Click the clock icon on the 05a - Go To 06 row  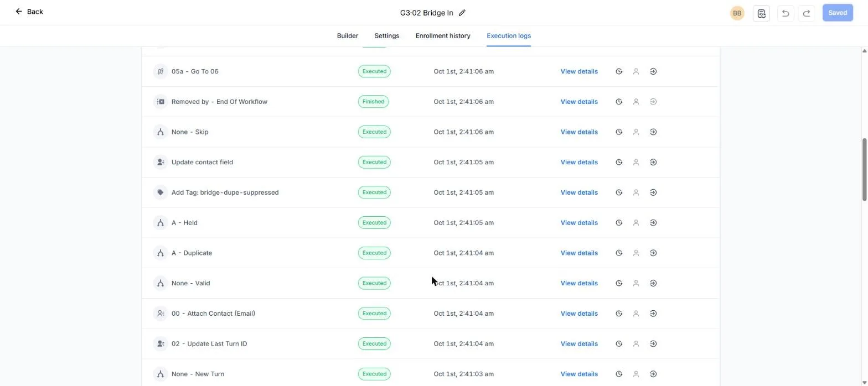[619, 71]
